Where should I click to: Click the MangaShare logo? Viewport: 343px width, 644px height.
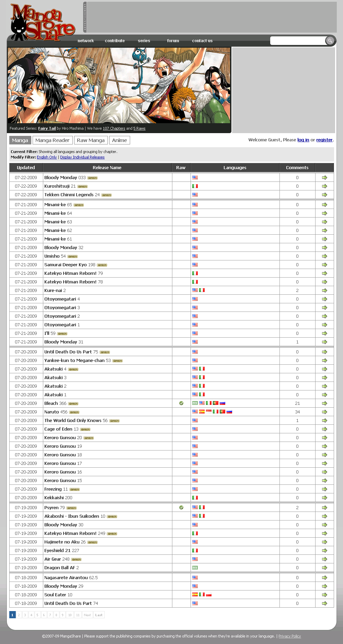click(42, 22)
